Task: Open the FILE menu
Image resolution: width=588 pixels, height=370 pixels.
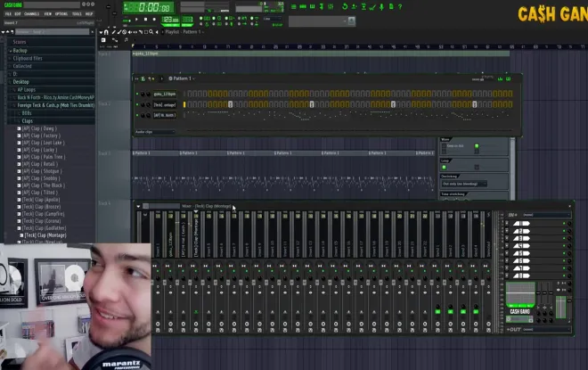Action: pyautogui.click(x=8, y=14)
